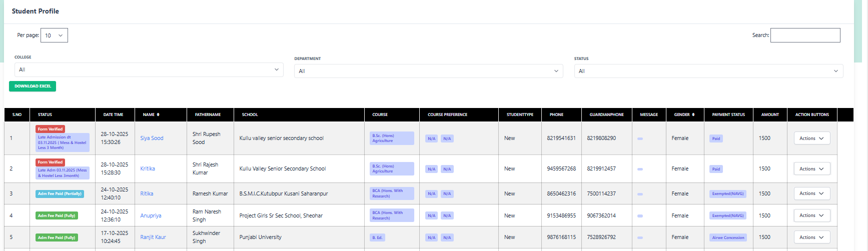Click BCA course tag in Ritika row

[x=392, y=193]
